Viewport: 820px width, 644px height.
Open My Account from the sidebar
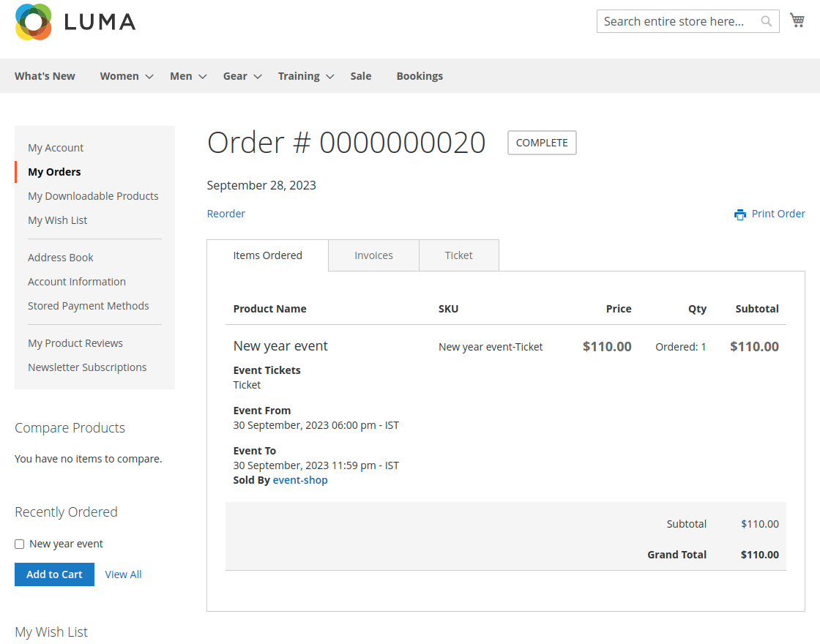[56, 147]
